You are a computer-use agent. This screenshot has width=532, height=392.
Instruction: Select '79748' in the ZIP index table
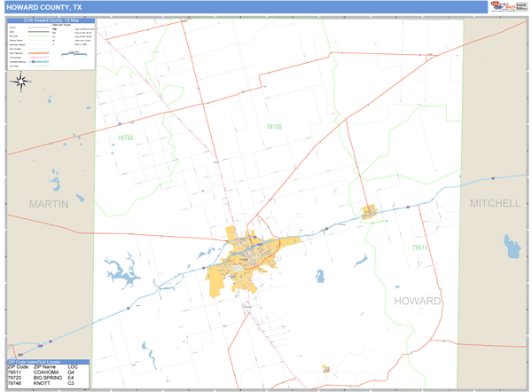click(14, 383)
